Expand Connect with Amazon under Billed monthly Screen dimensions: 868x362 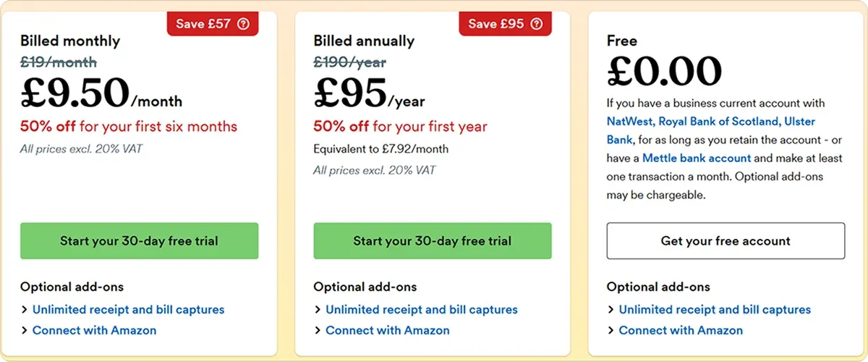94,330
